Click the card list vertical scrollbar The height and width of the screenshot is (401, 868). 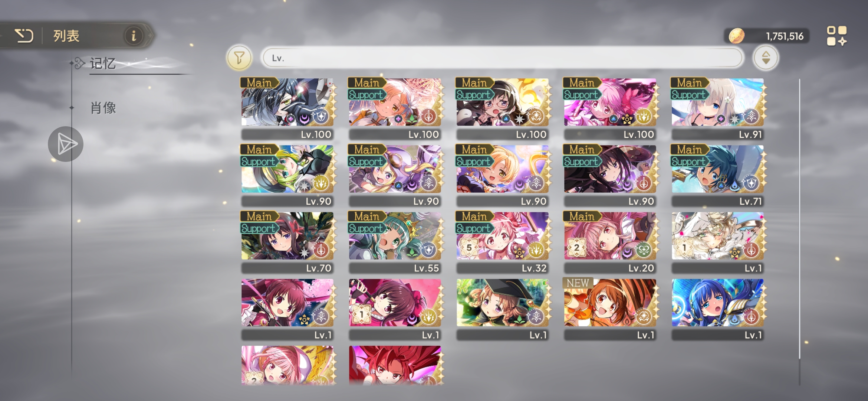tap(799, 219)
